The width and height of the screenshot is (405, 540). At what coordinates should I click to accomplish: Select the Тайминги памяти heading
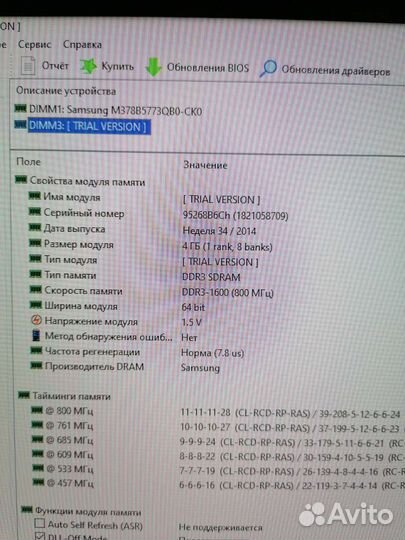tap(71, 396)
